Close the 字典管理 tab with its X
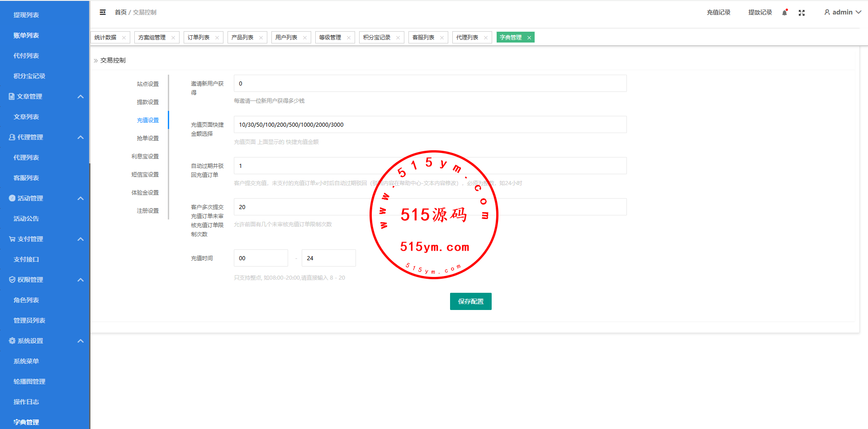The height and width of the screenshot is (429, 868). tap(529, 38)
